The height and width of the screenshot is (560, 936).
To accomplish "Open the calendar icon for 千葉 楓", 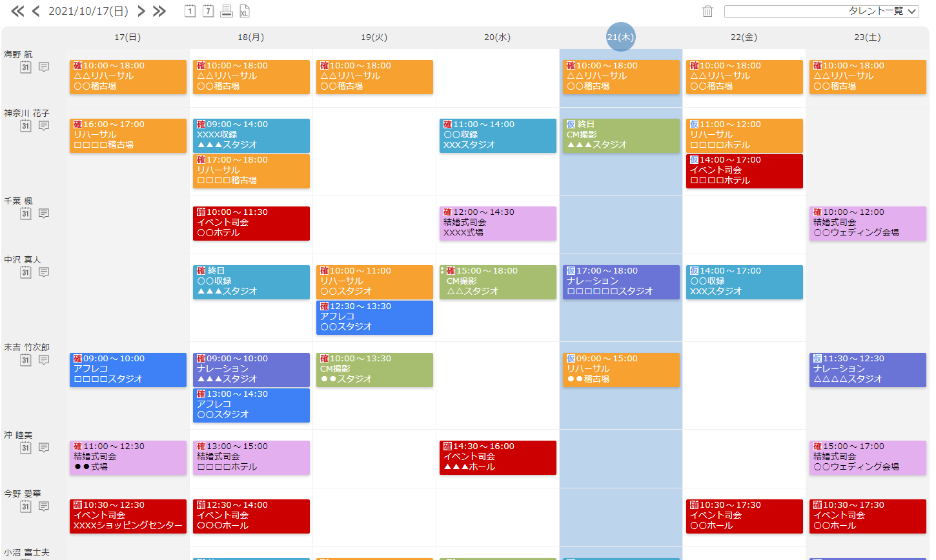I will tap(25, 214).
